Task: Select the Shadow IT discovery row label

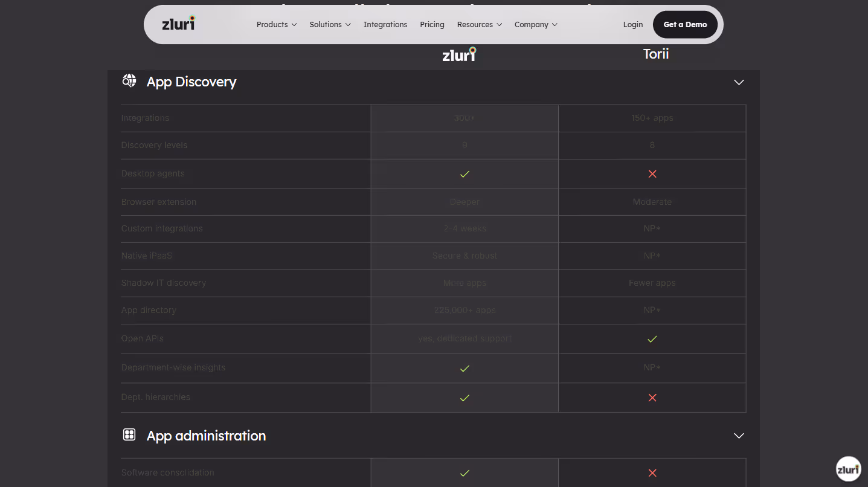Action: tap(164, 283)
